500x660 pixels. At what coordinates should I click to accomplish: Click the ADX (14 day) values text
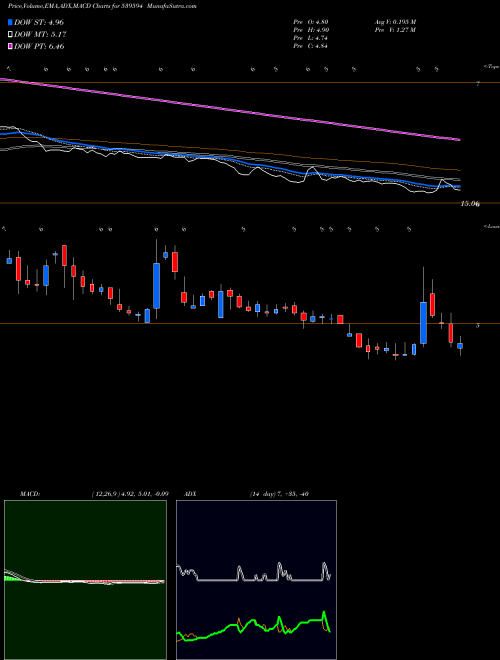279,494
